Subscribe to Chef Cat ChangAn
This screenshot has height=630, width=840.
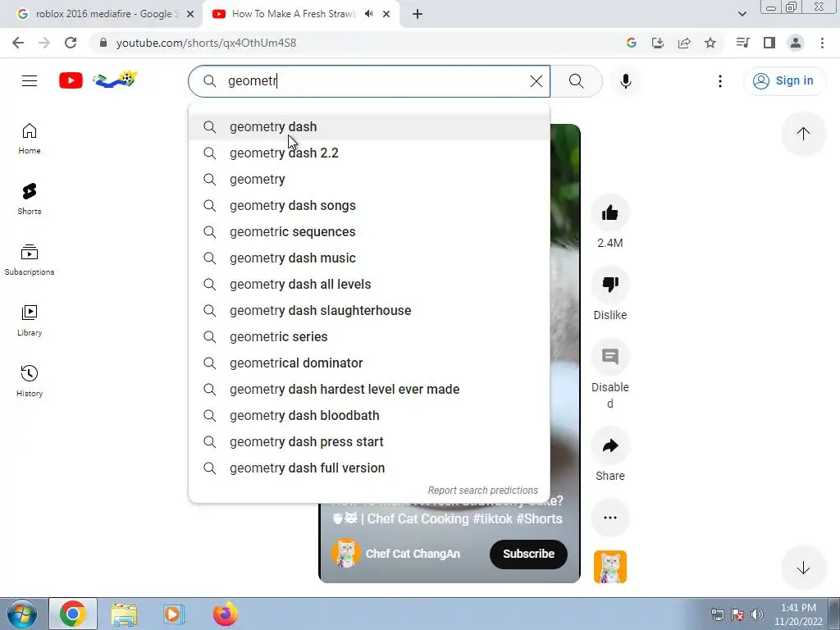tap(528, 554)
